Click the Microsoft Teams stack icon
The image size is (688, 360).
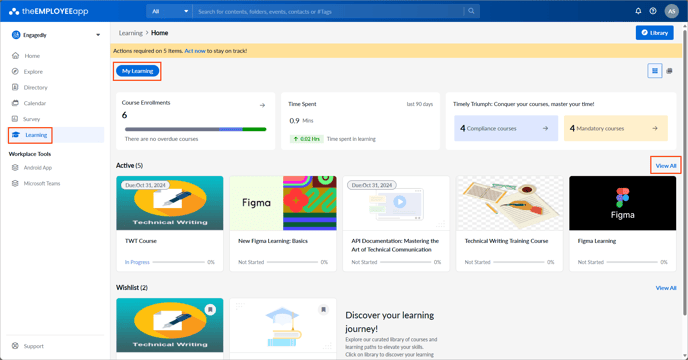pyautogui.click(x=15, y=184)
